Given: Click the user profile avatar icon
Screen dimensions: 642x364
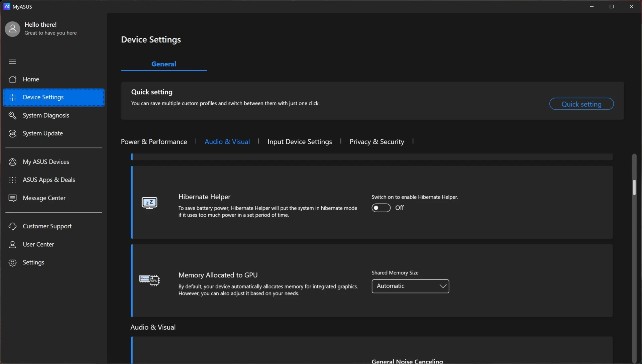Looking at the screenshot, I should pyautogui.click(x=12, y=29).
